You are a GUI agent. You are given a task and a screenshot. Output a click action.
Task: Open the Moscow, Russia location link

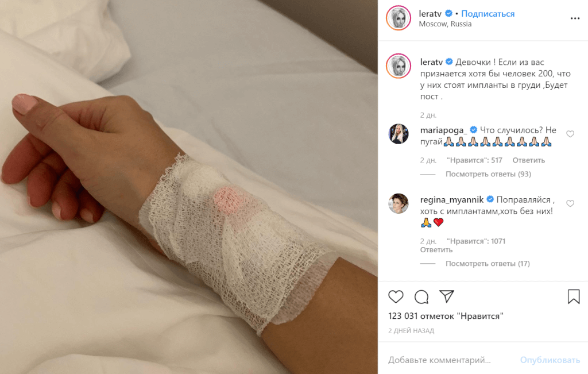point(445,24)
